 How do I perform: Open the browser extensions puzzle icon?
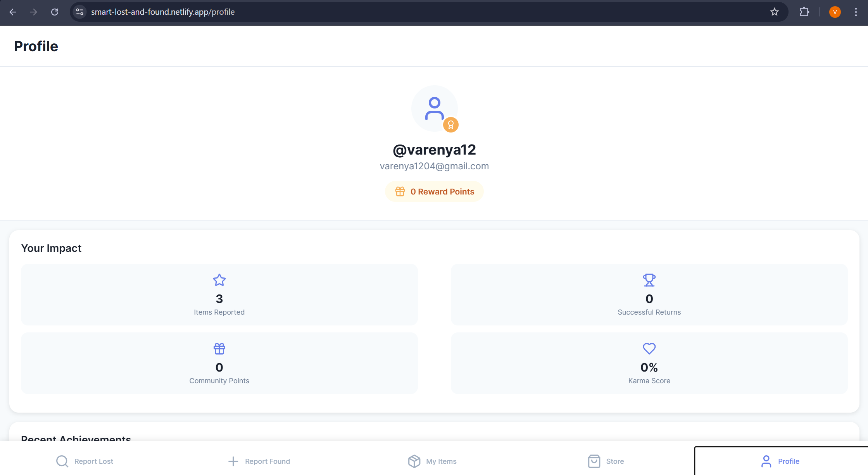point(804,12)
